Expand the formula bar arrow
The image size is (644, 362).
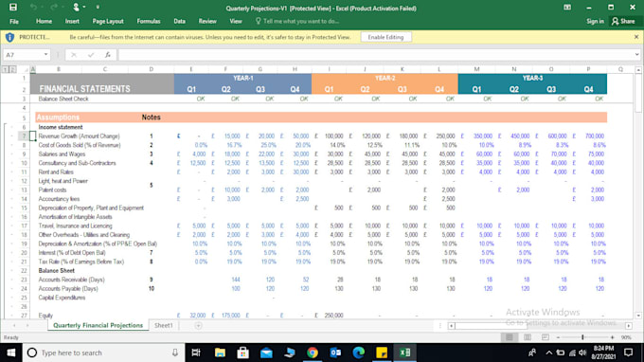point(636,55)
